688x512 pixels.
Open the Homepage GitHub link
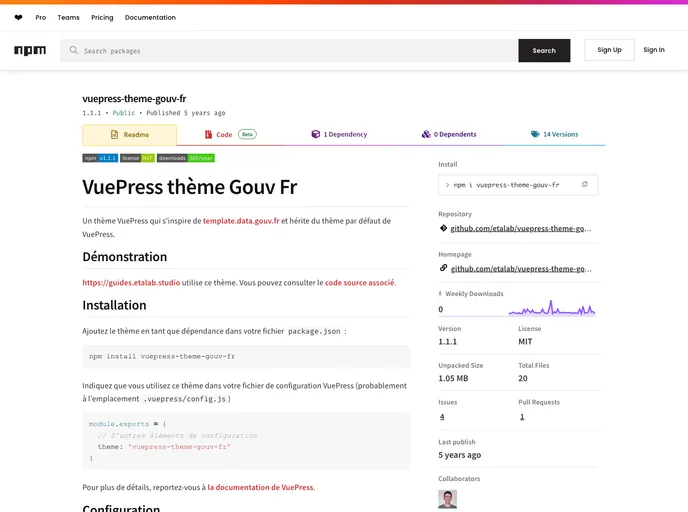pos(520,269)
